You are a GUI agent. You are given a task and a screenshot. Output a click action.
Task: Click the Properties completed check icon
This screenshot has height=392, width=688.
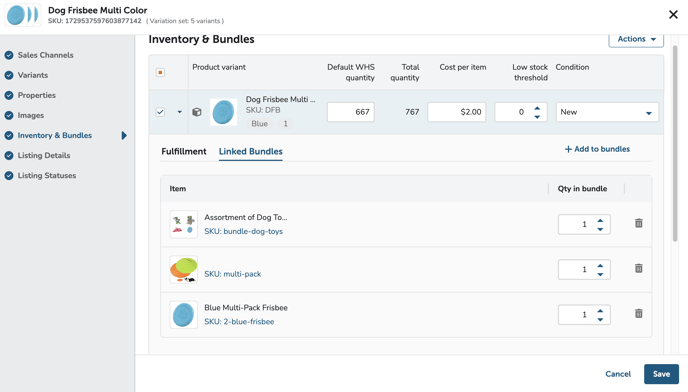9,95
